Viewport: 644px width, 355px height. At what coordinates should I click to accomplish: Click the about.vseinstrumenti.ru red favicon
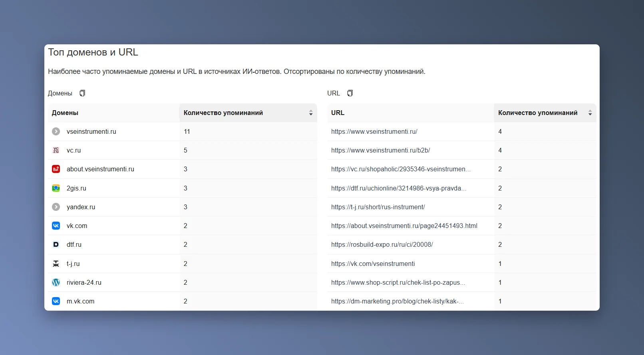[56, 169]
